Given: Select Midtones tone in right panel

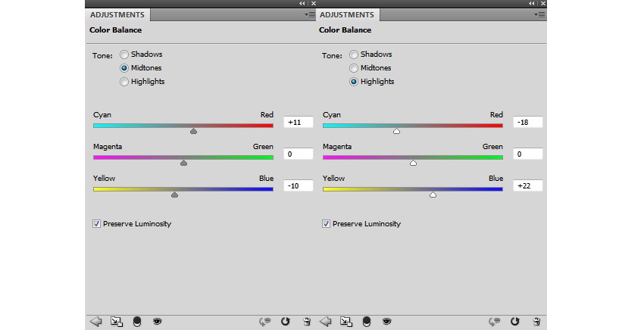Looking at the screenshot, I should (x=354, y=68).
